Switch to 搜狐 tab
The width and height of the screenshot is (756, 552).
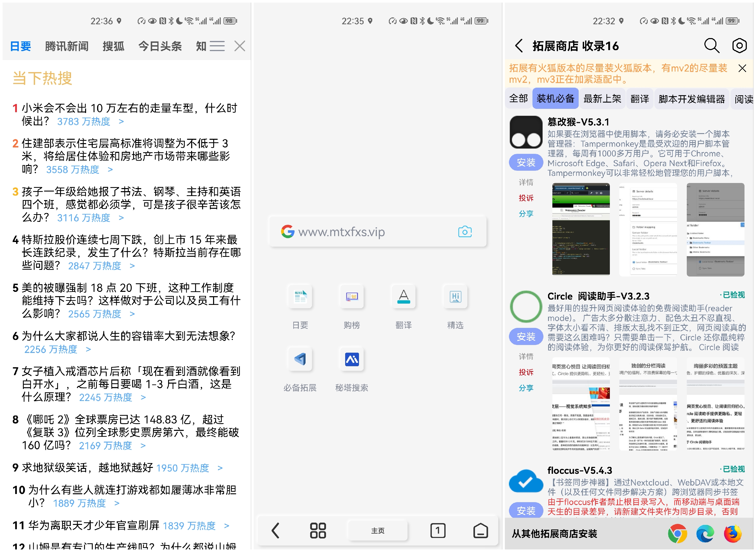[x=113, y=46]
